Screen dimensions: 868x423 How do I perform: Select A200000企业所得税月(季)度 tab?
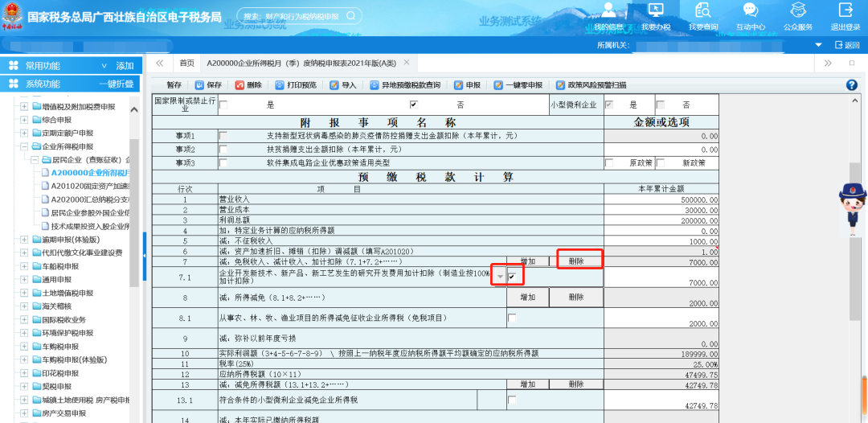(x=301, y=63)
